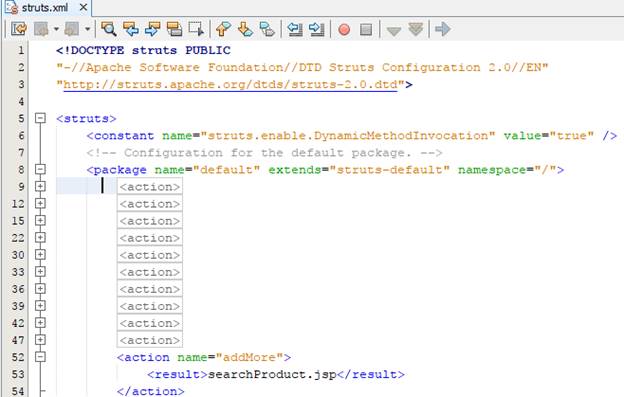Click the collapsed <action> box on line 9
The height and width of the screenshot is (397, 624).
[150, 187]
